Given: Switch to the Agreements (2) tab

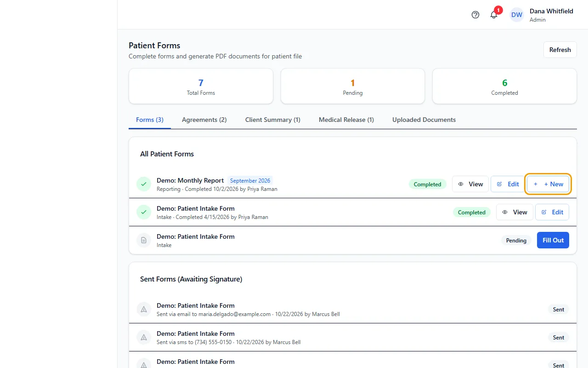Looking at the screenshot, I should (x=204, y=120).
